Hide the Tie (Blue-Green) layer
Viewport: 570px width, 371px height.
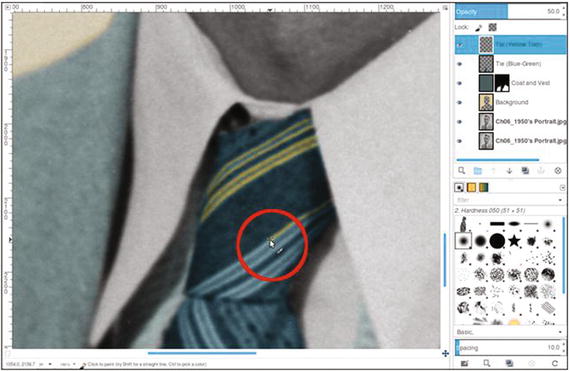point(459,64)
